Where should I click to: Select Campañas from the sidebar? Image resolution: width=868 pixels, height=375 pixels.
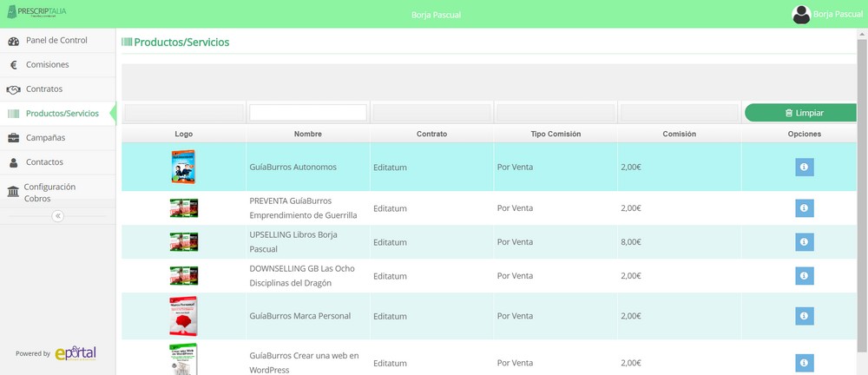[x=45, y=138]
